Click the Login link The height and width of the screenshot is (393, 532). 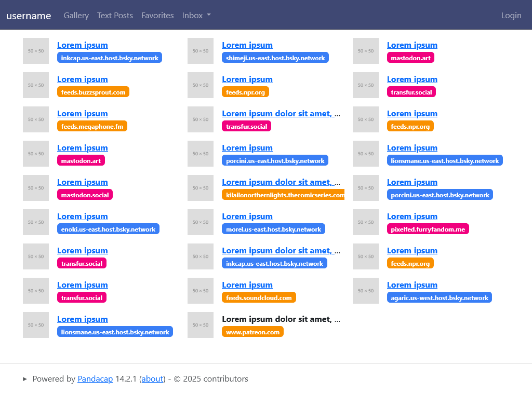coord(511,16)
